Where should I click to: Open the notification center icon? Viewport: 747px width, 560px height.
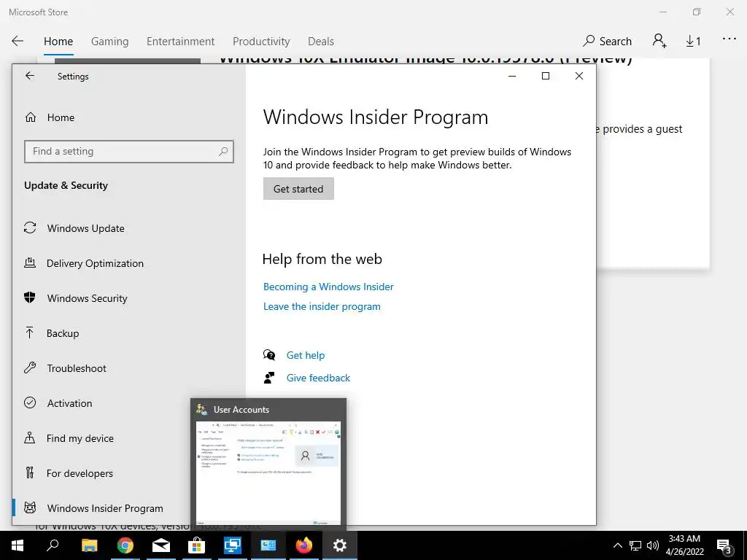pos(724,547)
